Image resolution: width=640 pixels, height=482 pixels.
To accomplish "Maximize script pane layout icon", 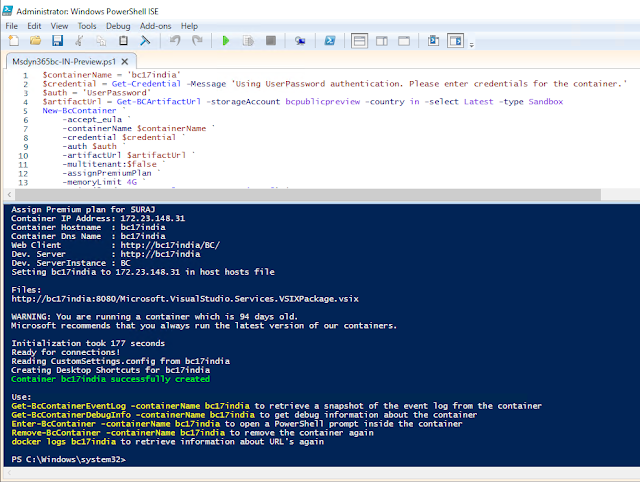I will point(404,41).
